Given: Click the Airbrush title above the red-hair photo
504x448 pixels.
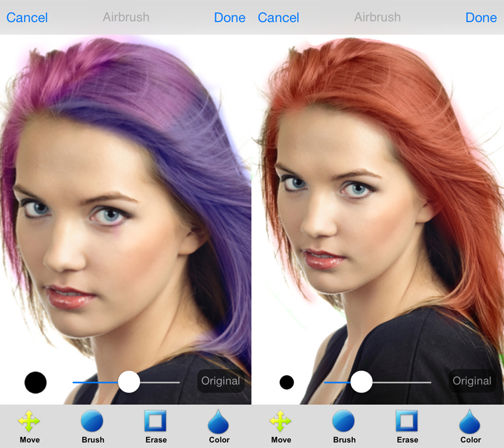Looking at the screenshot, I should [377, 17].
